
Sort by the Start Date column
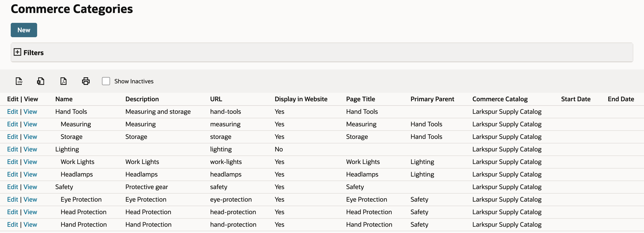coord(576,99)
